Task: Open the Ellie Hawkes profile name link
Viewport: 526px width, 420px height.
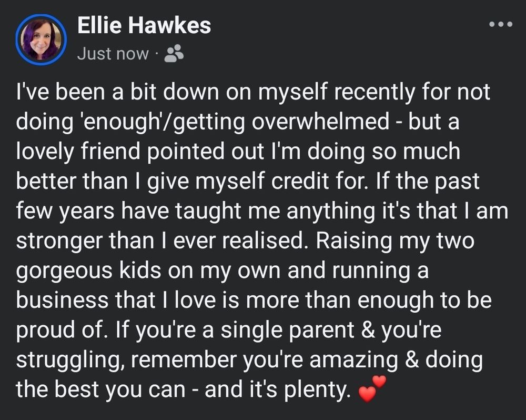Action: (144, 25)
